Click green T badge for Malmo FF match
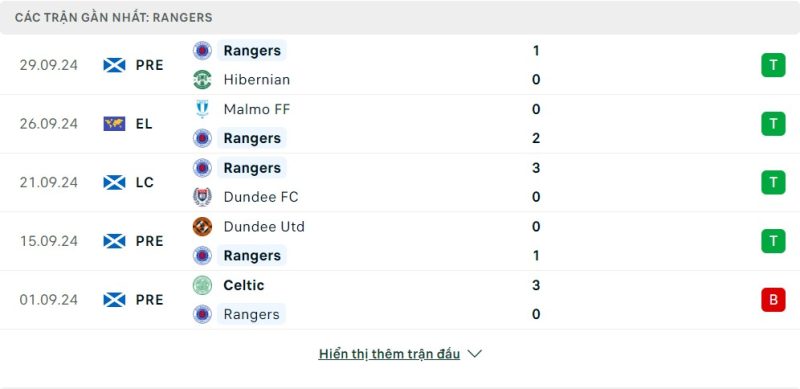800x389 pixels. (773, 124)
